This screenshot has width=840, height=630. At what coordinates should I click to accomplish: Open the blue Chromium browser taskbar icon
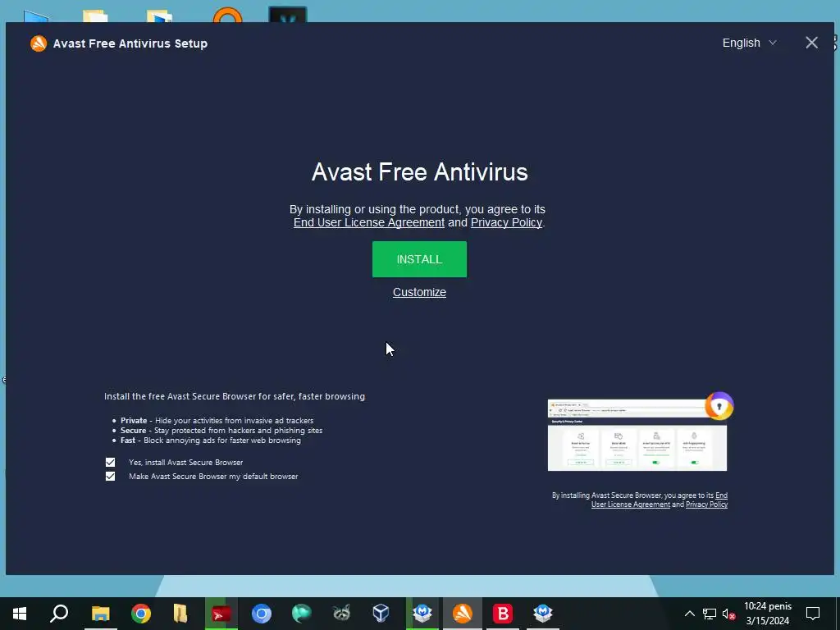262,614
